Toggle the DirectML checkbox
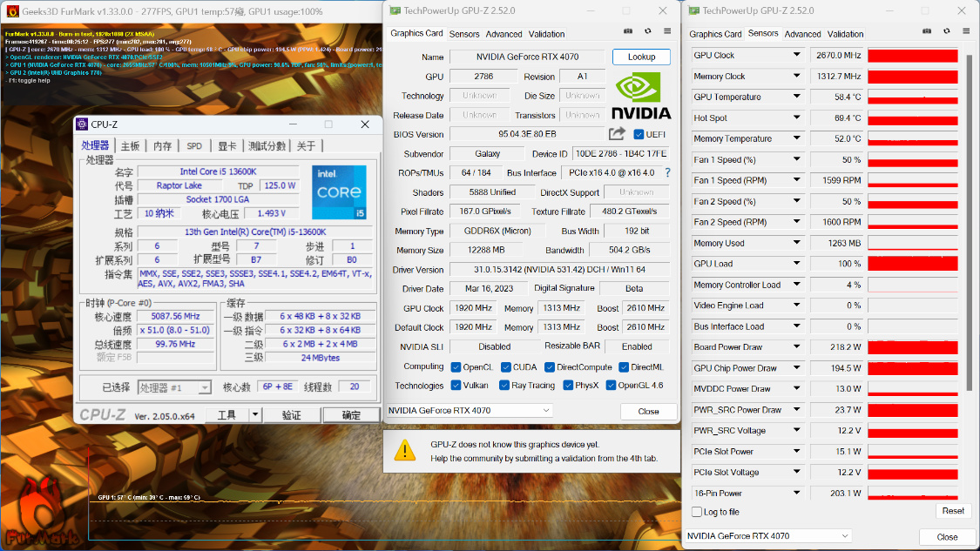This screenshot has height=551, width=980. click(624, 367)
